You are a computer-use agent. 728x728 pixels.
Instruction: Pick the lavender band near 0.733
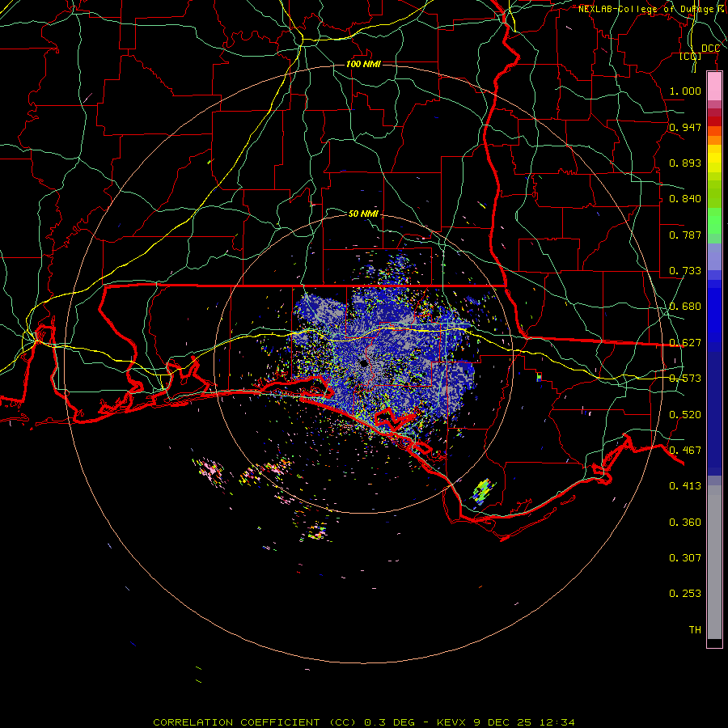pyautogui.click(x=714, y=256)
